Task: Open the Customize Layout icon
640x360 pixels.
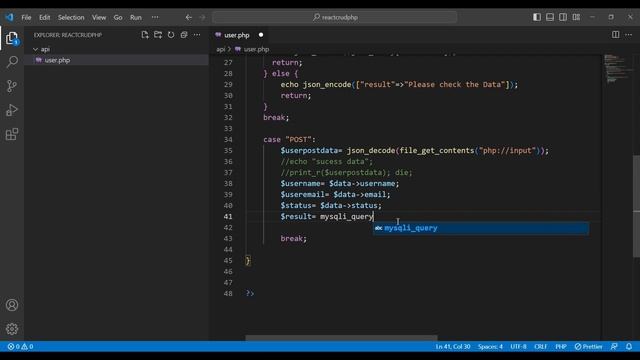Action: coord(576,17)
